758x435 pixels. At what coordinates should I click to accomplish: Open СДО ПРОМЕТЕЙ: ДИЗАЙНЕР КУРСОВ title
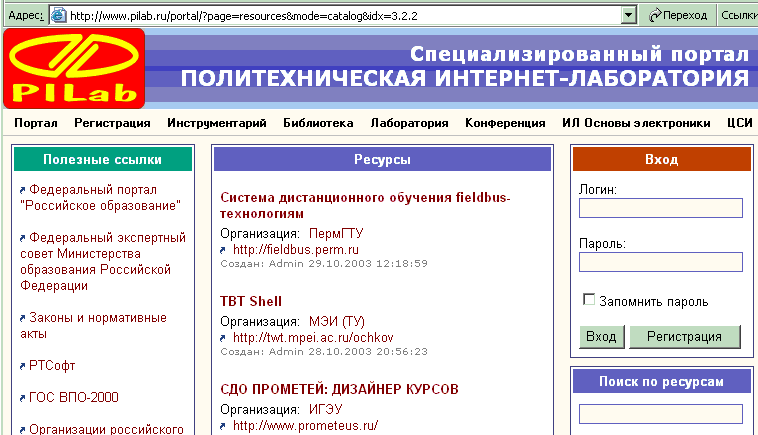(339, 389)
